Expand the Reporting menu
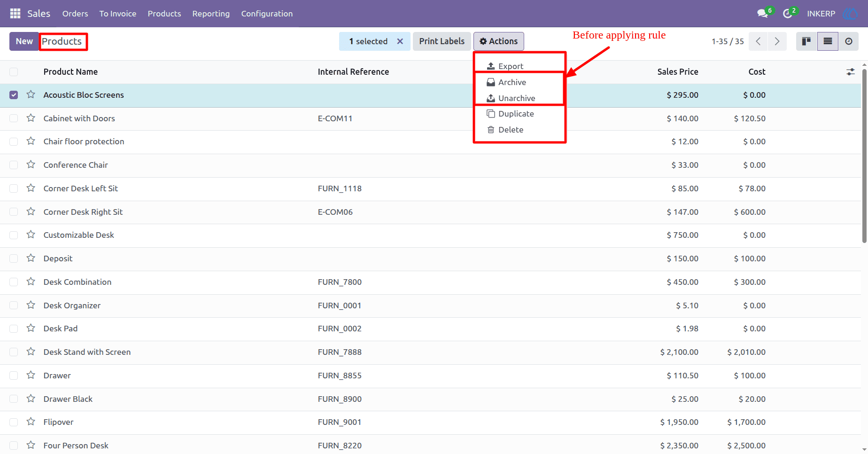Viewport: 868px width, 454px height. pos(211,14)
